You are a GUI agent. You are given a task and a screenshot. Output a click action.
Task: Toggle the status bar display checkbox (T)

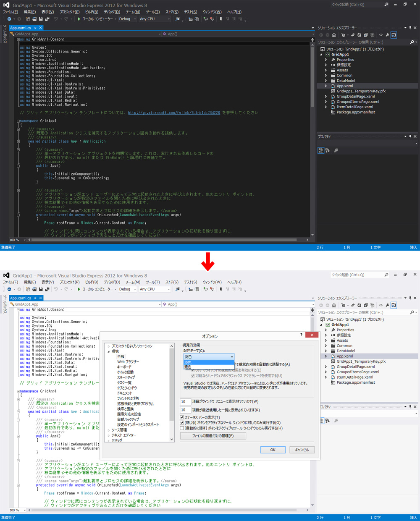tap(182, 417)
